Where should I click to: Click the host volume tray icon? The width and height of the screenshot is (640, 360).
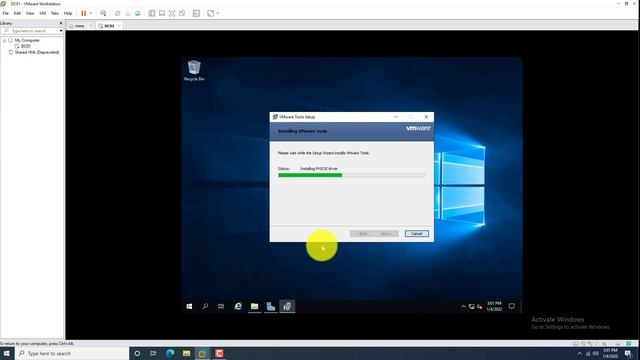(596, 353)
